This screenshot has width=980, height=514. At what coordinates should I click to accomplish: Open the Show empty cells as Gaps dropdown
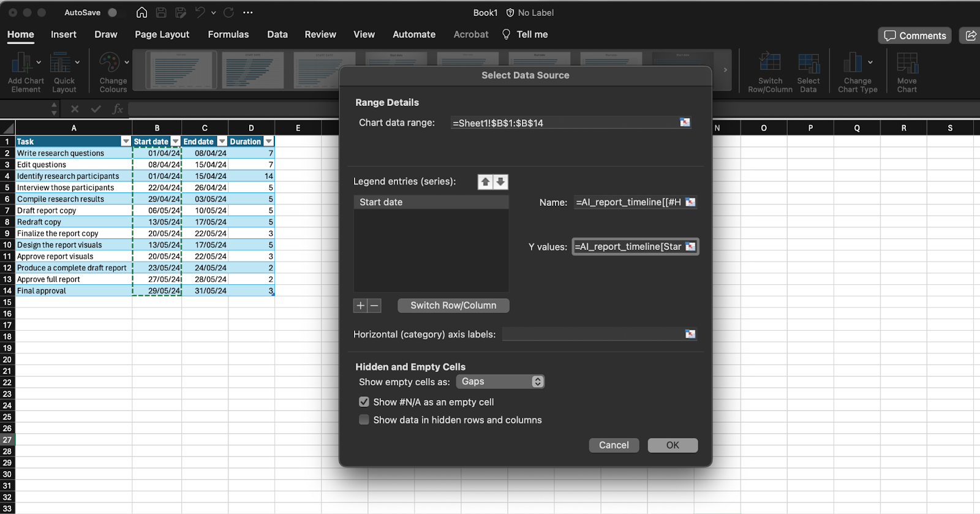point(500,382)
